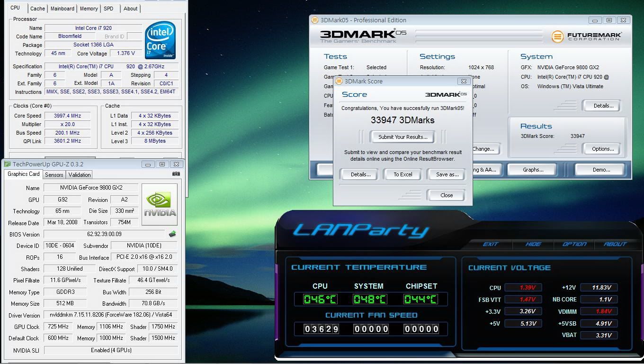Click the Graphs button in 3DMark05
This screenshot has height=364, width=644.
[x=533, y=170]
